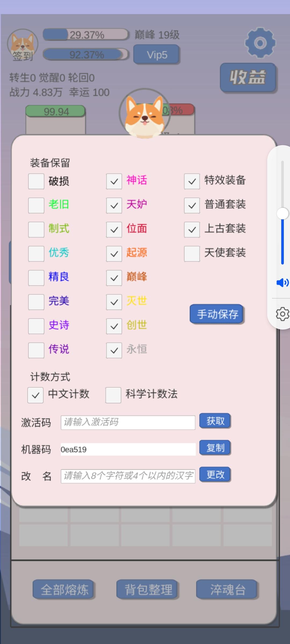This screenshot has width=290, height=644.
Task: Click 获取 to get activation code
Action: tap(215, 421)
